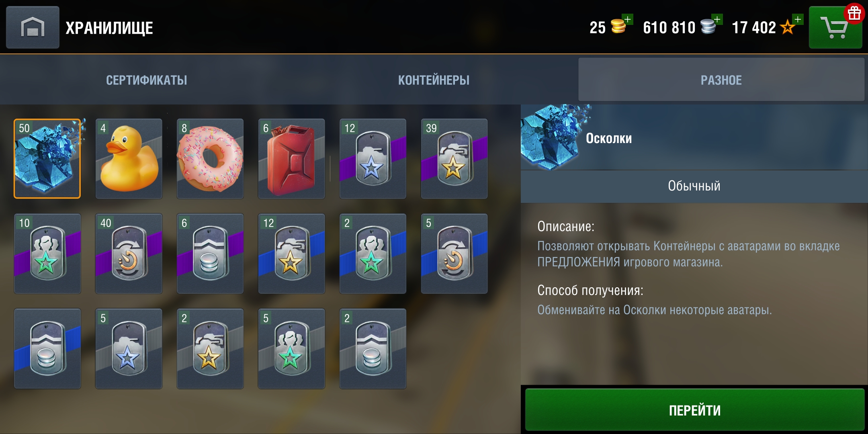Viewport: 868px width, 434px height.
Task: Switch to the Контейнеры tab
Action: (x=434, y=80)
